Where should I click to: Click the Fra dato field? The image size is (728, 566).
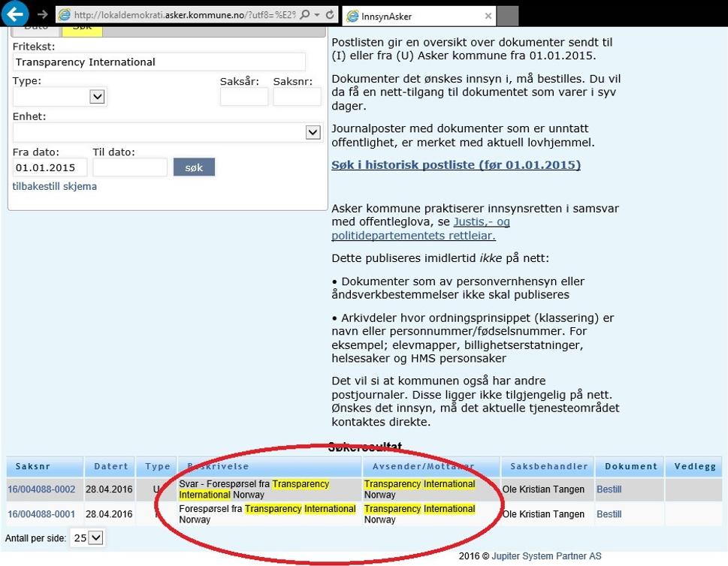coord(50,167)
